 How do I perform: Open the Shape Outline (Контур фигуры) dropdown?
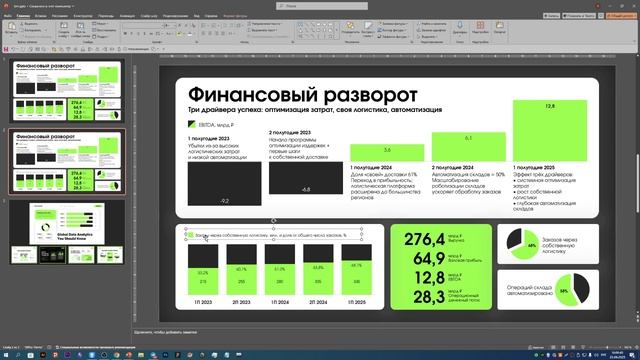click(391, 30)
